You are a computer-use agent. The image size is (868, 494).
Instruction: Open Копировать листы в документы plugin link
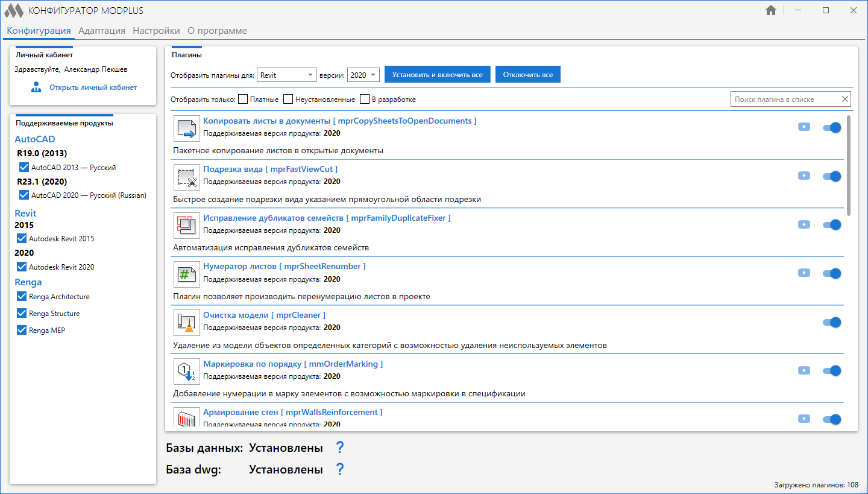pyautogui.click(x=340, y=121)
